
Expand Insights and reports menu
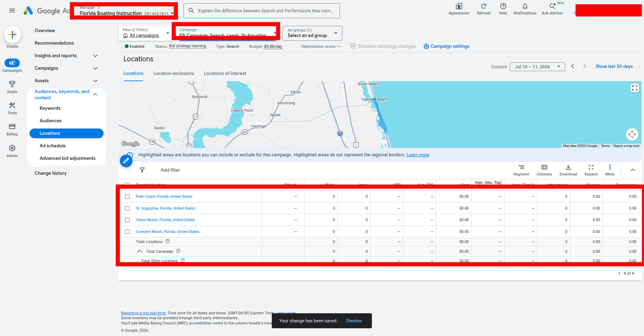tap(96, 56)
